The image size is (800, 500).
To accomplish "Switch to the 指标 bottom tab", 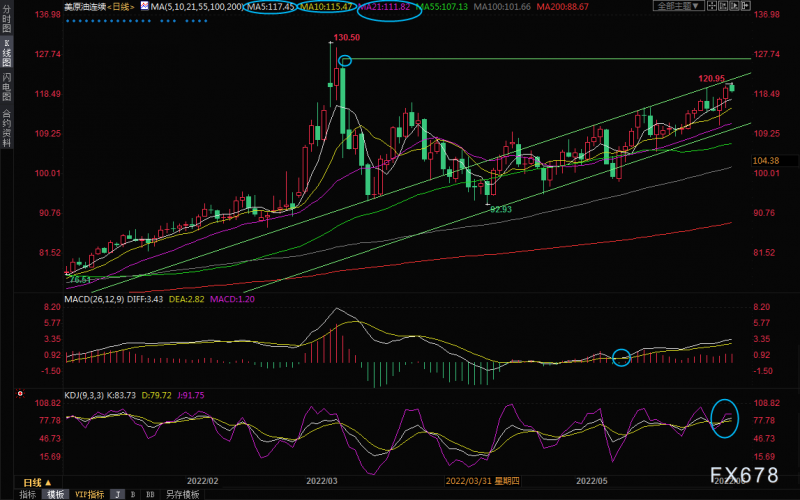I will pos(28,494).
